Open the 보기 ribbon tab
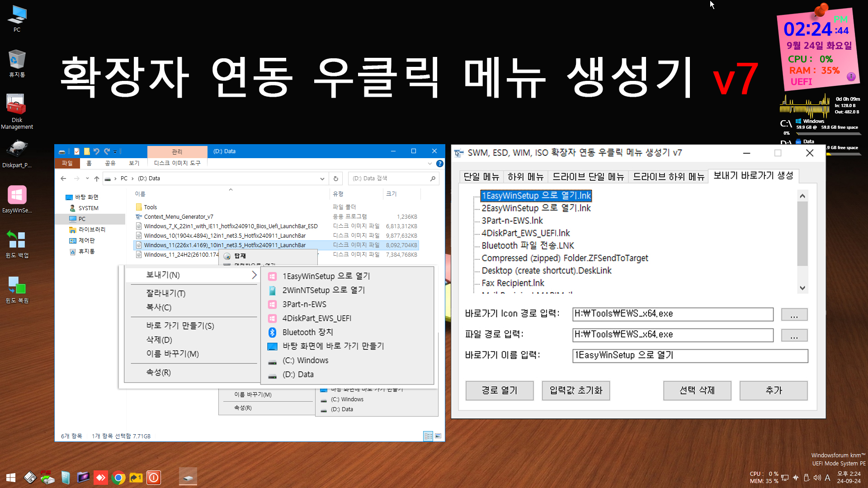The height and width of the screenshot is (488, 868). point(134,163)
